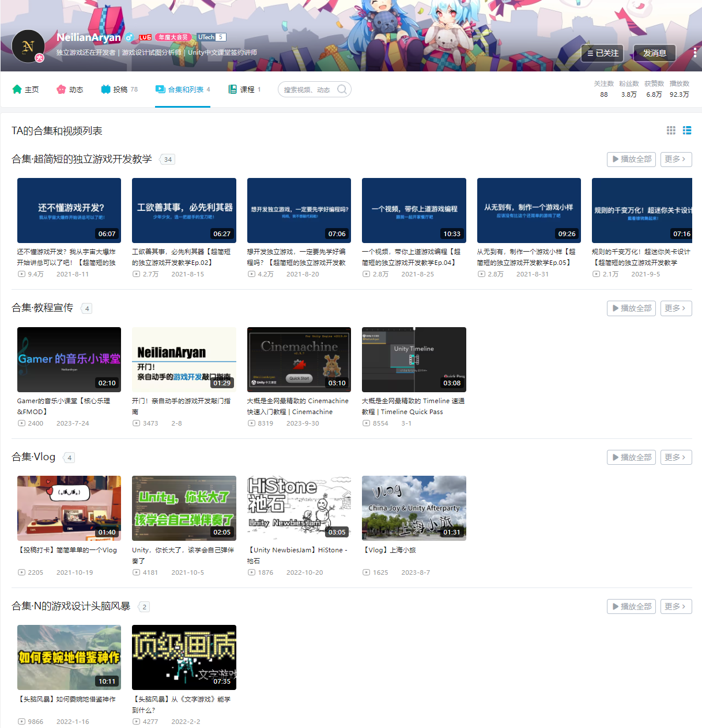The width and height of the screenshot is (702, 728).
Task: Click the male gender icon beside username
Action: pos(130,37)
